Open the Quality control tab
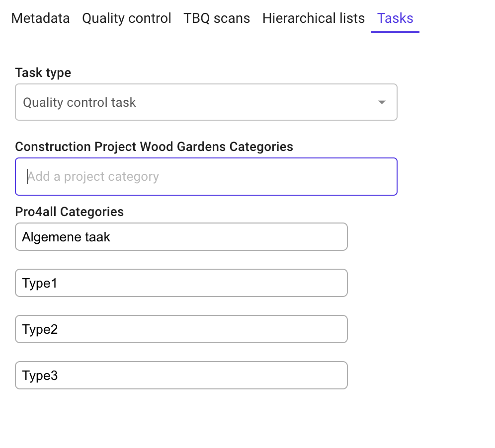 click(x=127, y=18)
